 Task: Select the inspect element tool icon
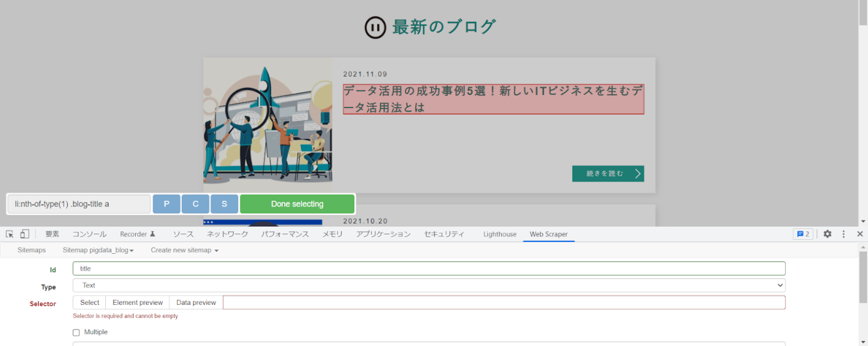[x=9, y=233]
